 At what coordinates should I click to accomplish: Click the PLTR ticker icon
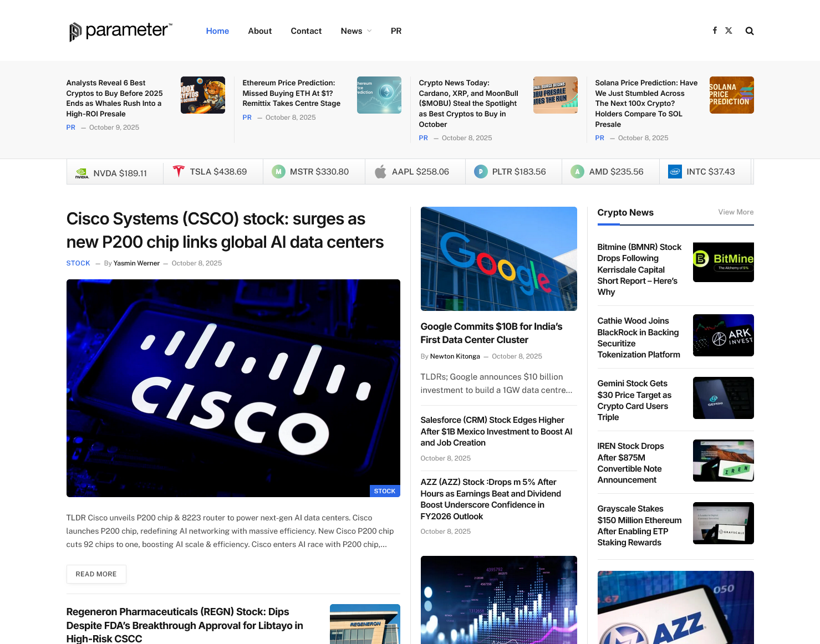481,172
